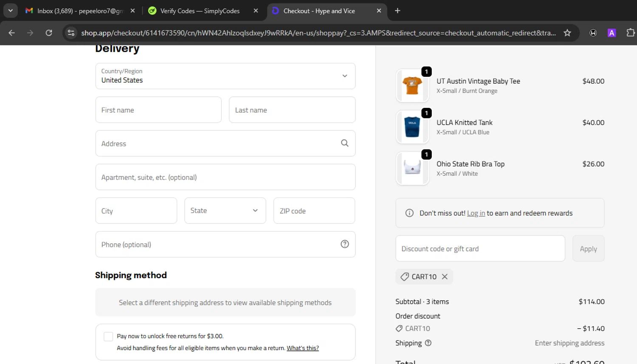The image size is (637, 364).
Task: Reload the checkout page
Action: point(49,33)
